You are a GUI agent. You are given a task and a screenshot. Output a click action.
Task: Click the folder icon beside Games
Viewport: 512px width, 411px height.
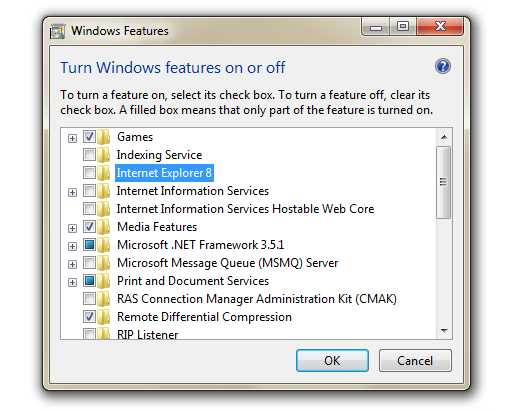104,137
